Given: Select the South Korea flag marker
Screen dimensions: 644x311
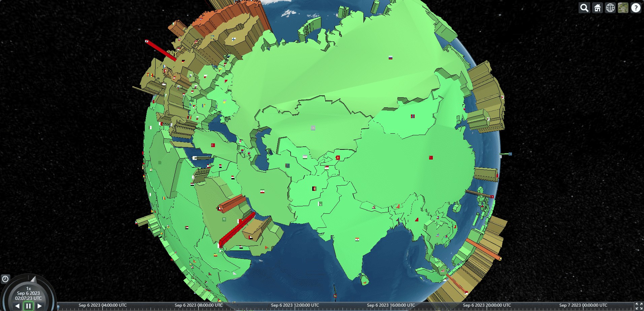Looking at the screenshot, I should click(488, 119).
